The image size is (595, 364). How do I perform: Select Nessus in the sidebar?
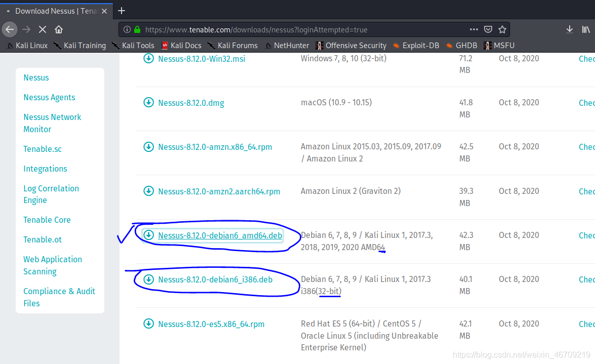click(x=36, y=77)
